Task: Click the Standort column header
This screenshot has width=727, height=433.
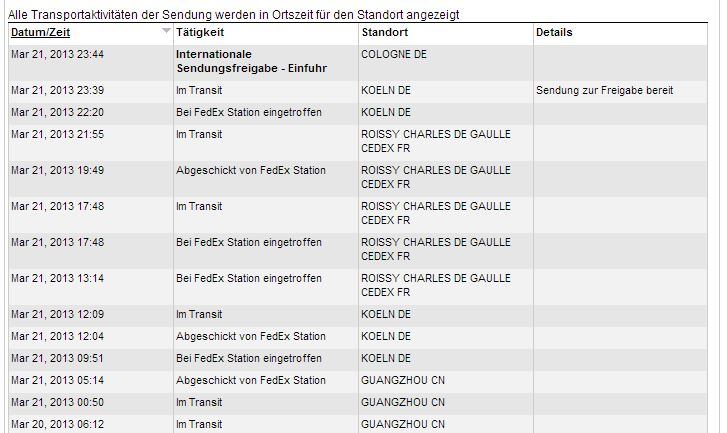Action: coord(384,33)
